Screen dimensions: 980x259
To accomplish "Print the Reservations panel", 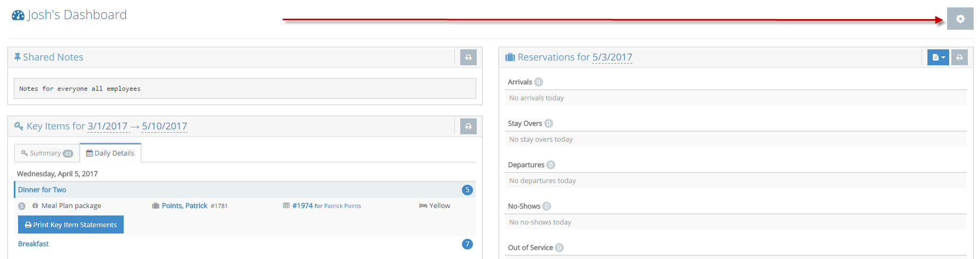I will coord(959,57).
